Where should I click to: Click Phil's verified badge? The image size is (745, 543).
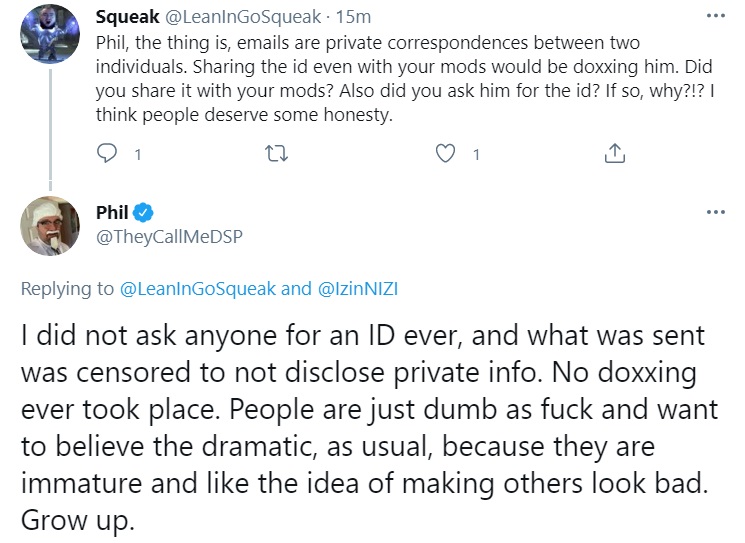point(143,212)
